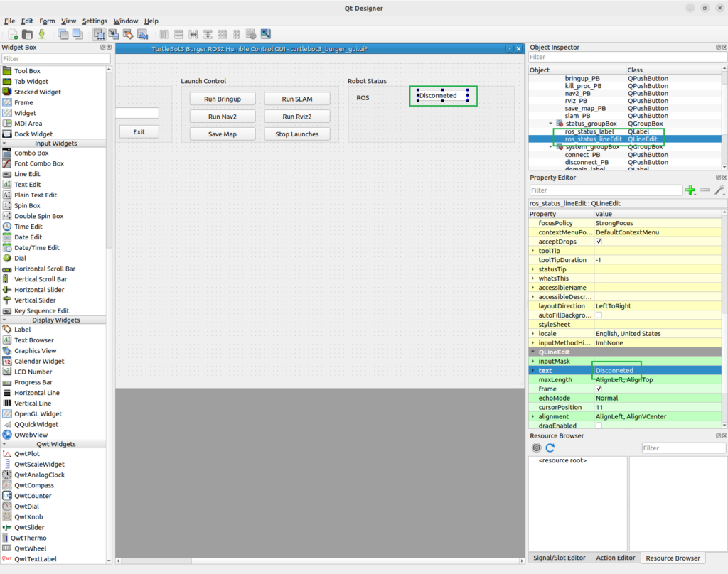Float the Object Inspector dock panel
The width and height of the screenshot is (728, 574).
(718, 48)
